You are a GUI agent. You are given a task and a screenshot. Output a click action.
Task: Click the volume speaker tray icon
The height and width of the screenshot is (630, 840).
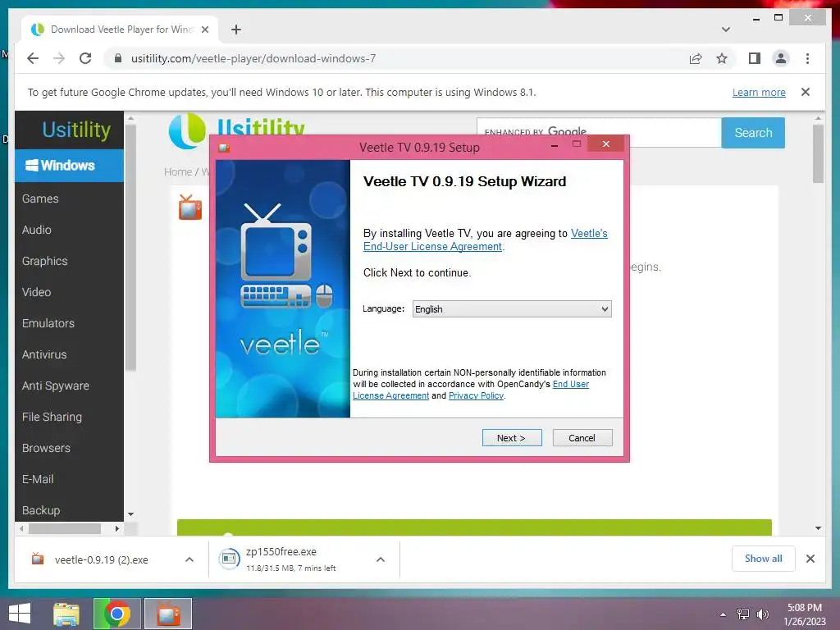pos(762,614)
